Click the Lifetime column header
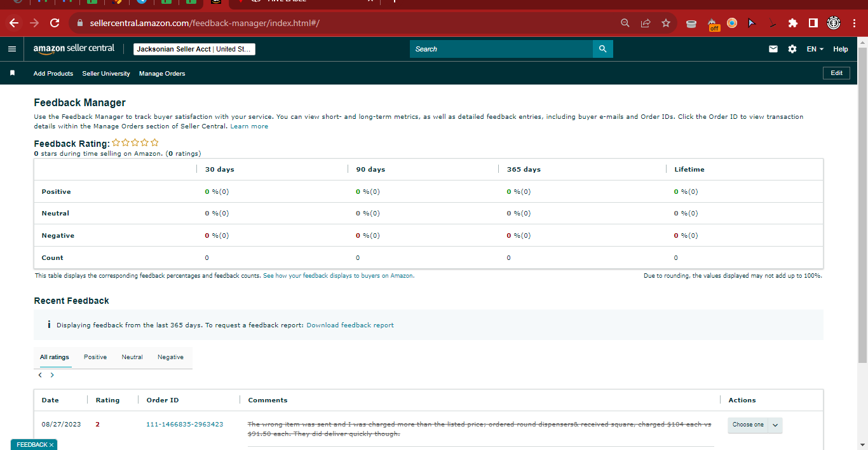This screenshot has width=868, height=450. tap(689, 170)
